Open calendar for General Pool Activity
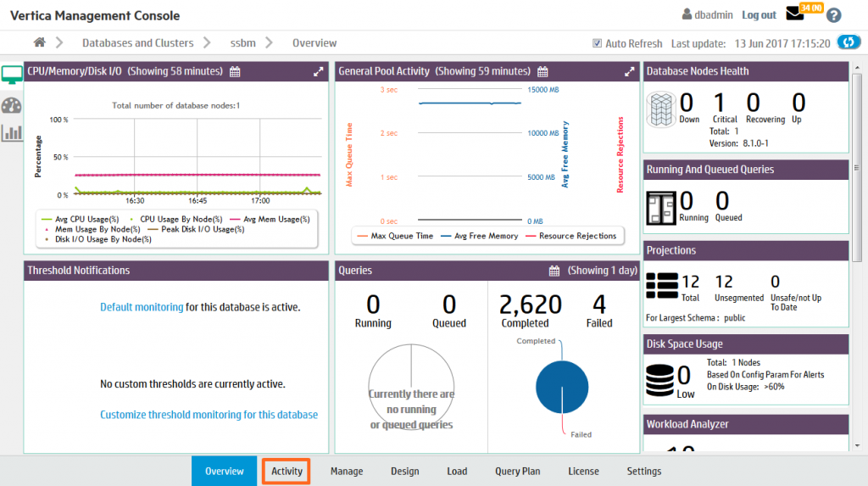Image resolution: width=868 pixels, height=486 pixels. [543, 71]
